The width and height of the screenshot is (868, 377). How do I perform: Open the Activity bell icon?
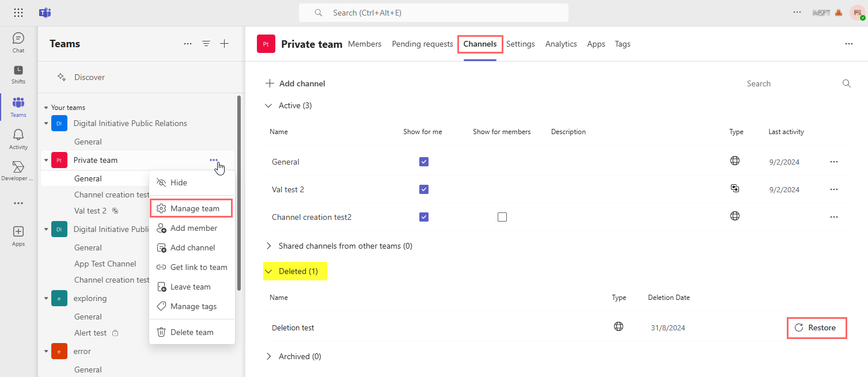18,135
